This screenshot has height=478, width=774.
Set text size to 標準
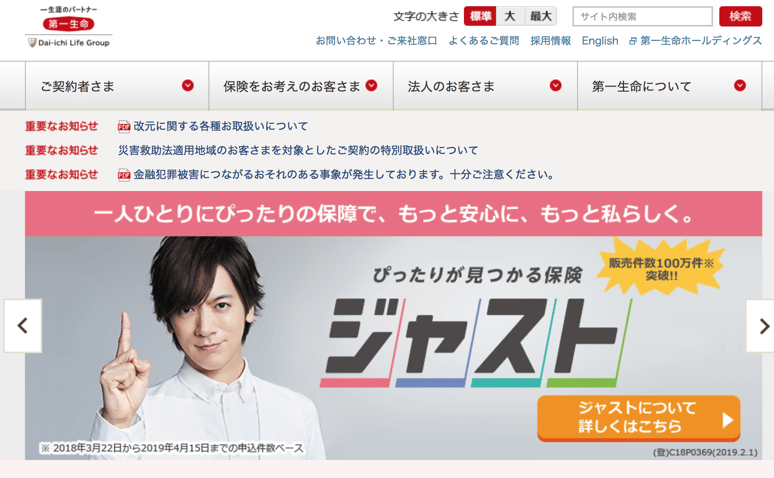click(480, 16)
